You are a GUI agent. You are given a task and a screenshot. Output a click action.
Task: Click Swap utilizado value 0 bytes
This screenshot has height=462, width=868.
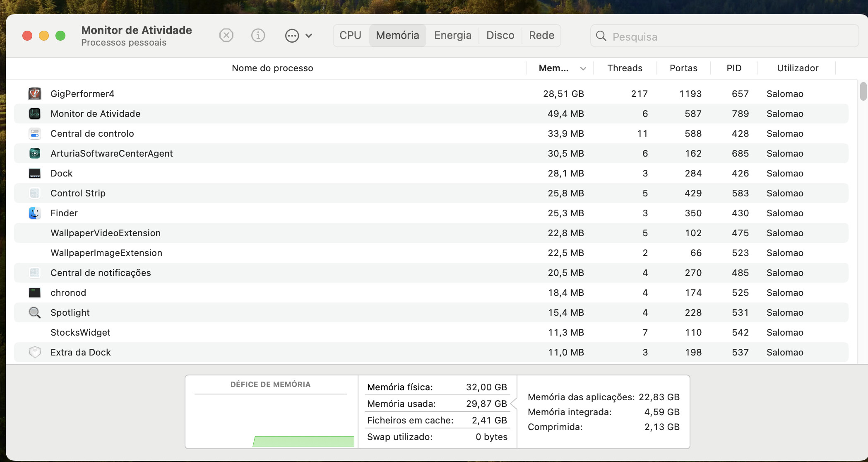(x=491, y=437)
